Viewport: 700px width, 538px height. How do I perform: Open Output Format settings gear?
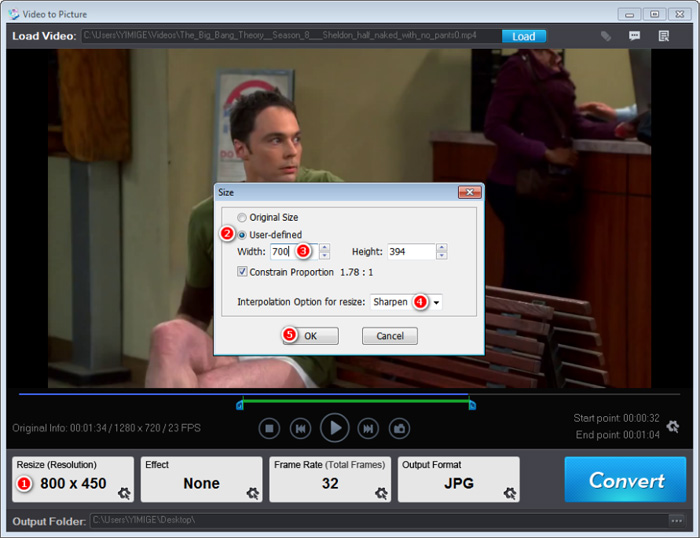510,493
